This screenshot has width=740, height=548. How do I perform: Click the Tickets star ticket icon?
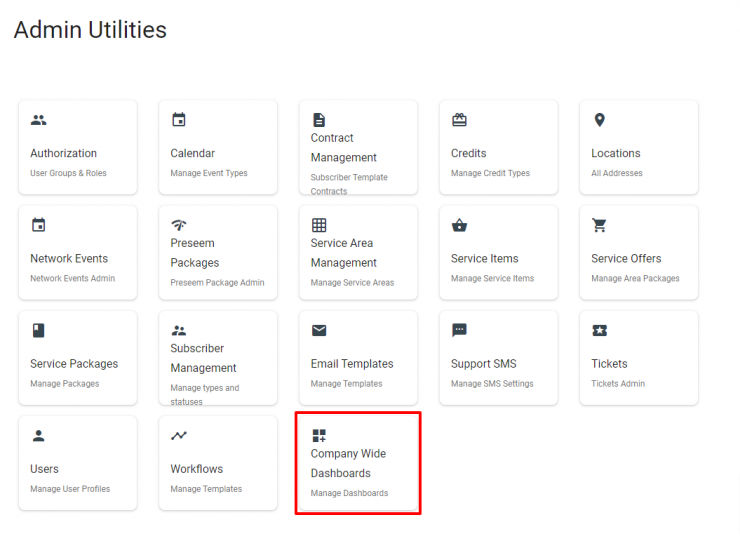tap(599, 330)
